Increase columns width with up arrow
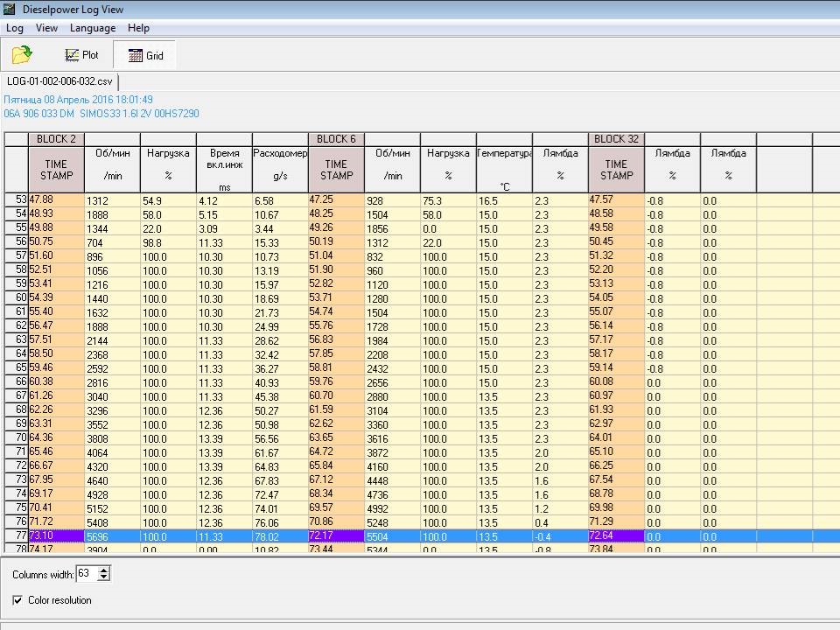The height and width of the screenshot is (630, 840). [104, 570]
